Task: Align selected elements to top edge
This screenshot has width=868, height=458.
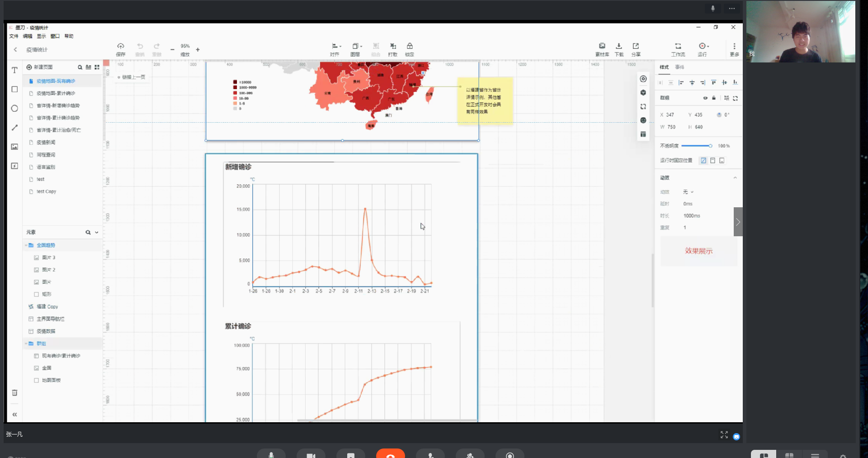Action: coord(714,82)
